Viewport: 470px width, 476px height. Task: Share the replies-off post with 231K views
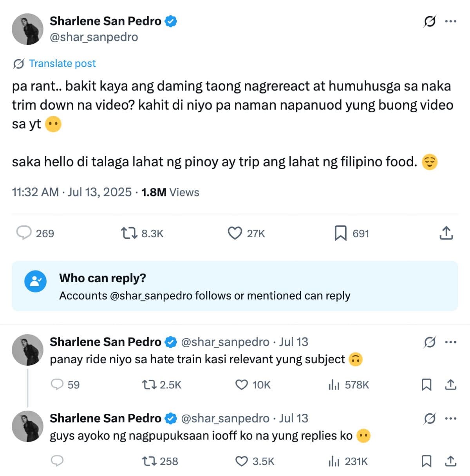point(451,461)
